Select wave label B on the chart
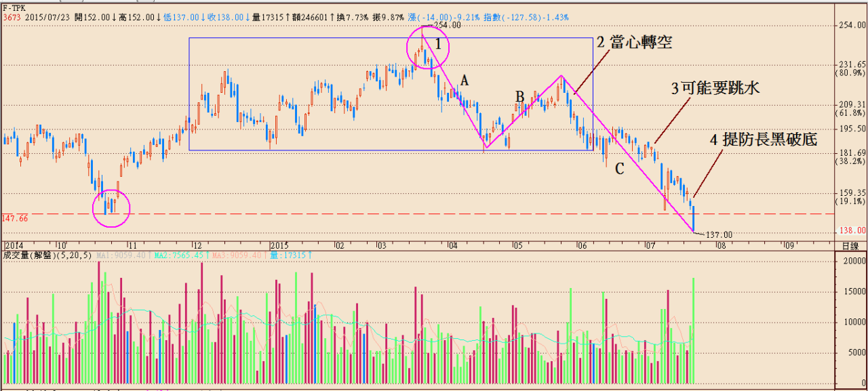The height and width of the screenshot is (391, 868). pyautogui.click(x=519, y=96)
